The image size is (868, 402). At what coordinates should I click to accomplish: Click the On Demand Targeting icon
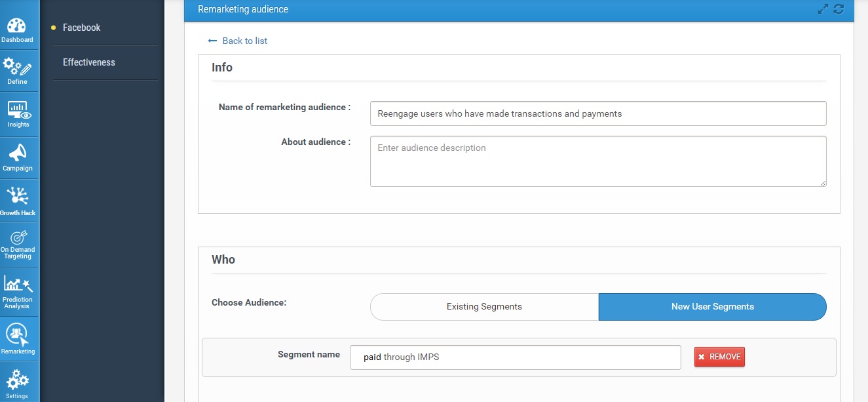(18, 241)
